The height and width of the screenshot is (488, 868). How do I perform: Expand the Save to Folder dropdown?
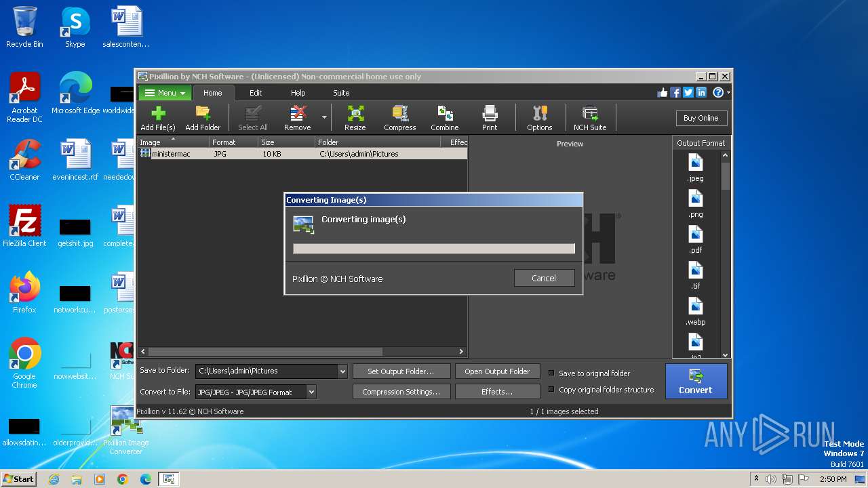(342, 371)
